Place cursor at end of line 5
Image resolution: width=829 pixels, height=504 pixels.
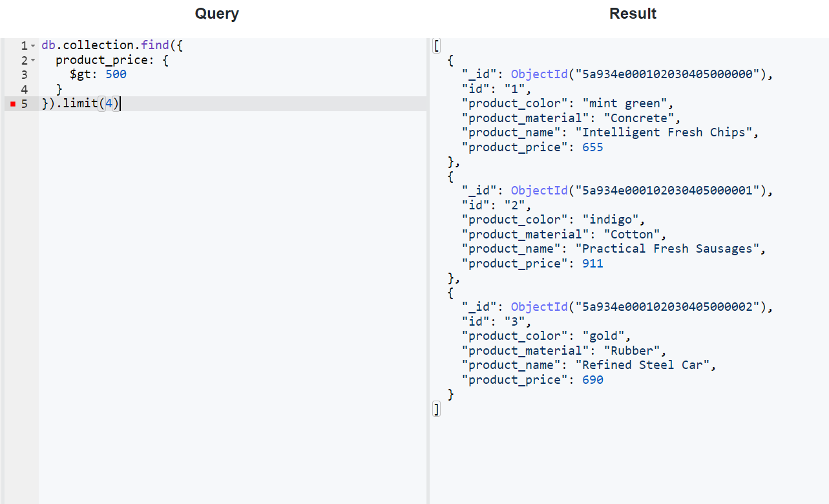tap(121, 103)
